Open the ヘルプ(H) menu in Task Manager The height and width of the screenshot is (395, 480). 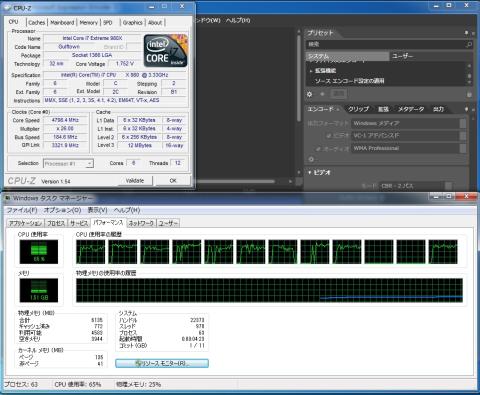[x=127, y=210]
